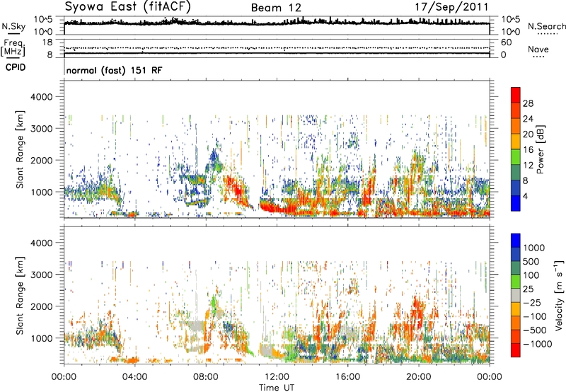Click the "Velocity [m s⁻¹]" color bar title
Image resolution: width=566 pixels, height=392 pixels.
[559, 295]
